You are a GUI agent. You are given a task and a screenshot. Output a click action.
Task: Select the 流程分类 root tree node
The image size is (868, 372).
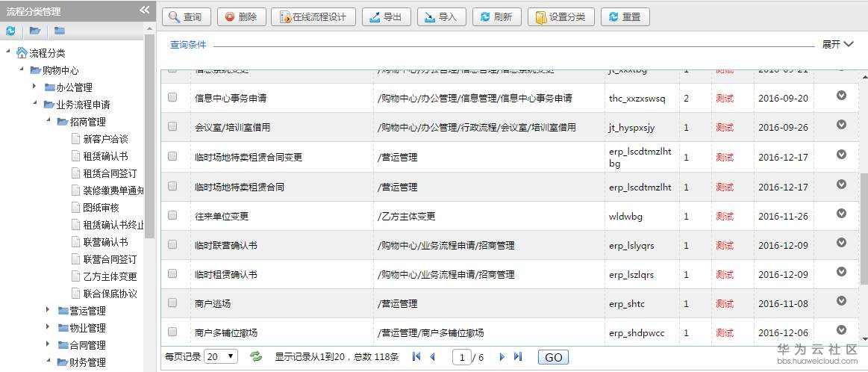[x=47, y=53]
